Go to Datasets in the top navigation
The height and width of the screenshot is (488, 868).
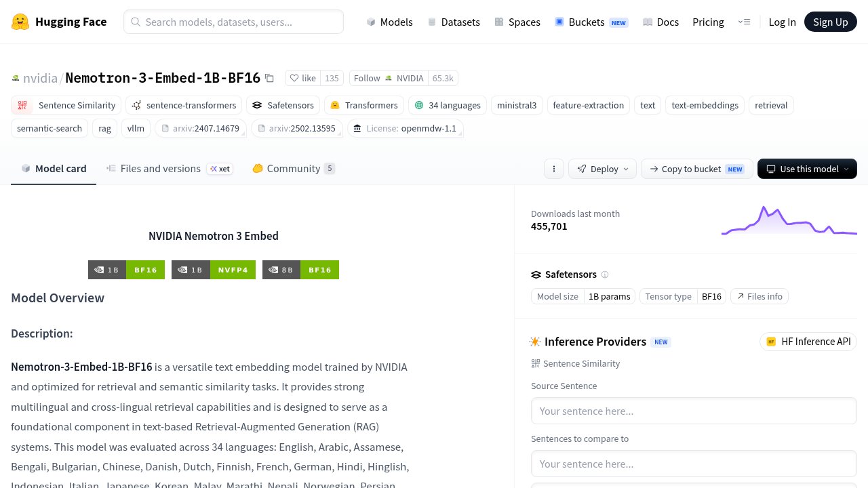point(454,22)
